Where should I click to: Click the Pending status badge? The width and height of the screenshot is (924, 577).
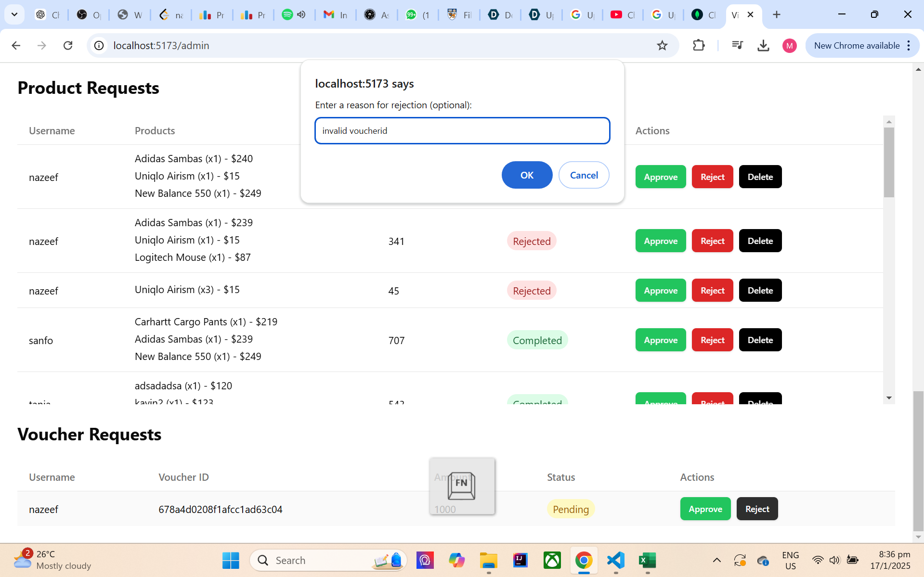click(571, 509)
